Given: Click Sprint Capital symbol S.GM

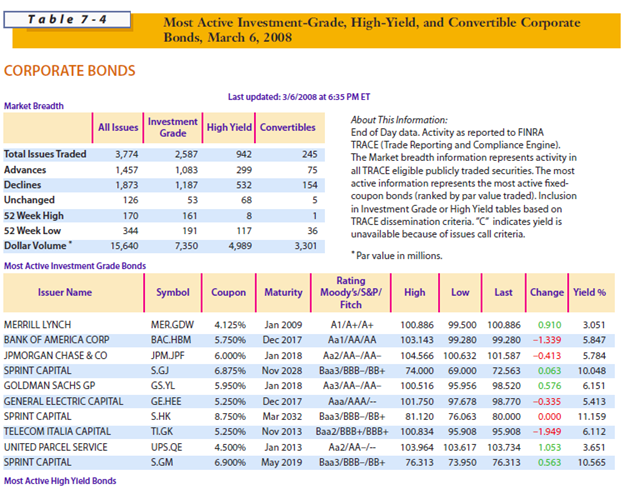Looking at the screenshot, I should [162, 462].
